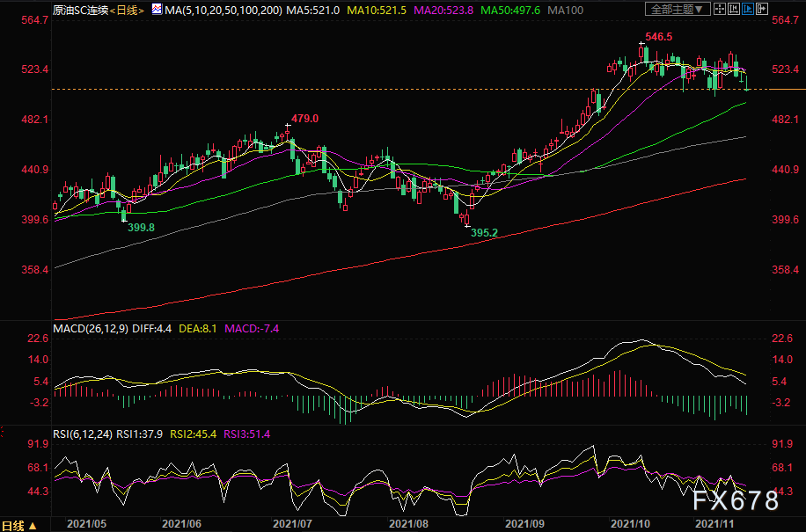This screenshot has height=532, width=806.
Task: Click the axis icon with left-pointing arrow
Action: pyautogui.click(x=734, y=9)
